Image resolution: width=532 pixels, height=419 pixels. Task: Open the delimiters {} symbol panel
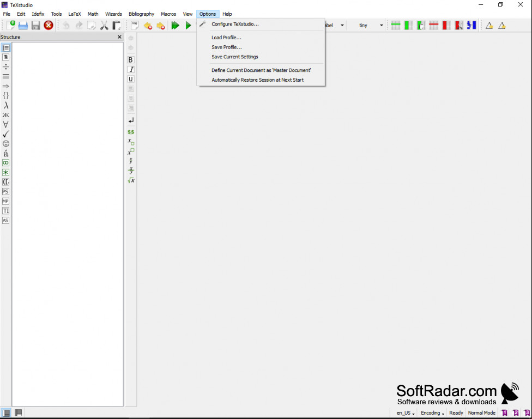point(6,96)
